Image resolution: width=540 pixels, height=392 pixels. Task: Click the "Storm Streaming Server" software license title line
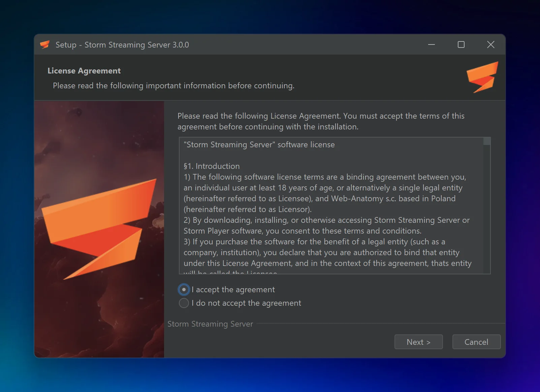[259, 145]
